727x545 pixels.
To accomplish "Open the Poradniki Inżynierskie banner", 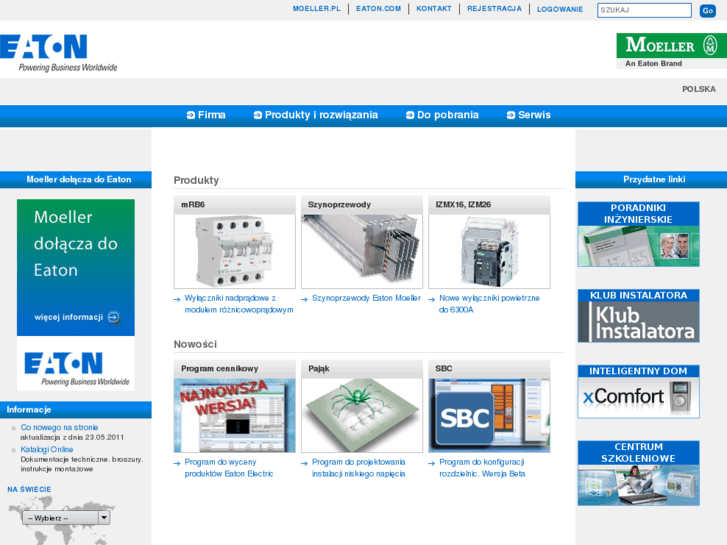I will tap(638, 234).
